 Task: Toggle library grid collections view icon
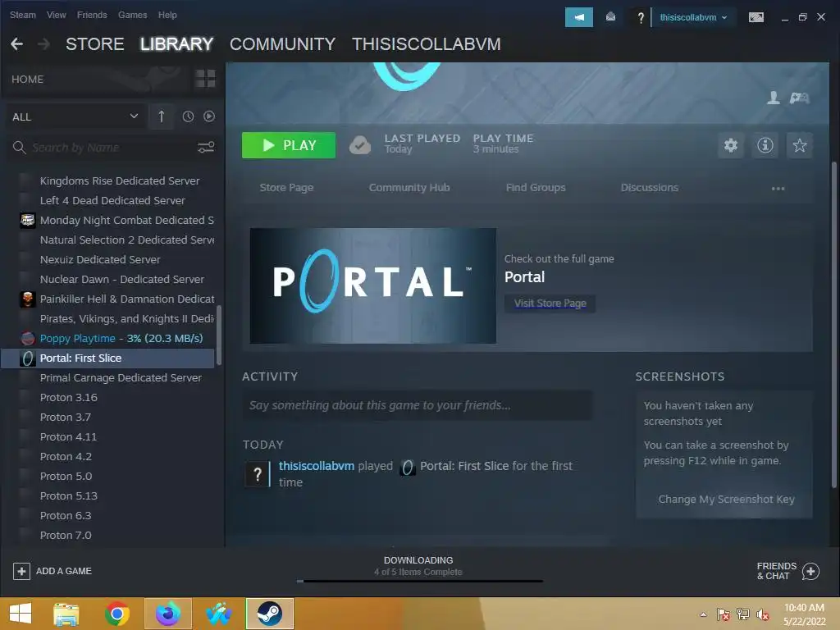coord(205,79)
